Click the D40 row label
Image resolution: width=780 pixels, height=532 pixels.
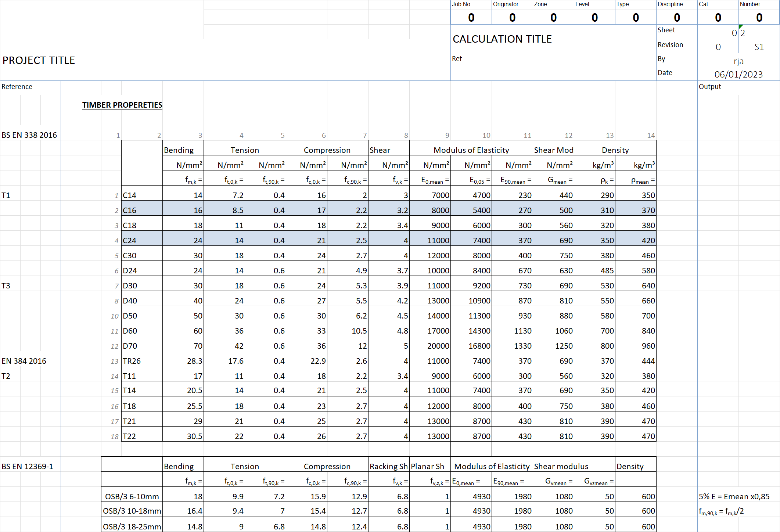pyautogui.click(x=142, y=301)
